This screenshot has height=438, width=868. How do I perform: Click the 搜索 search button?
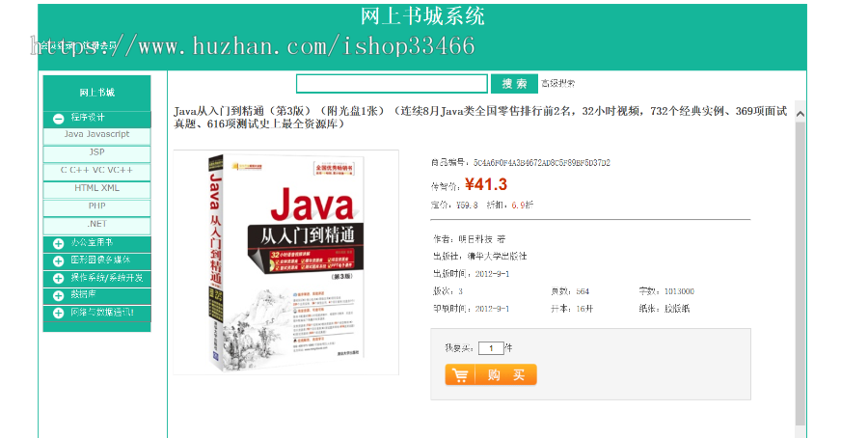(x=514, y=84)
